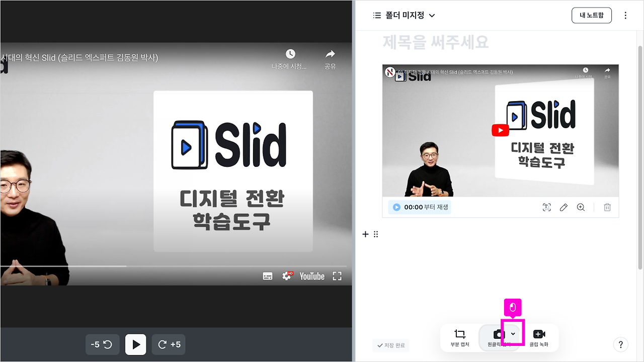The image size is (644, 362).
Task: Expand the capture options chevron dropdown
Action: point(513,333)
